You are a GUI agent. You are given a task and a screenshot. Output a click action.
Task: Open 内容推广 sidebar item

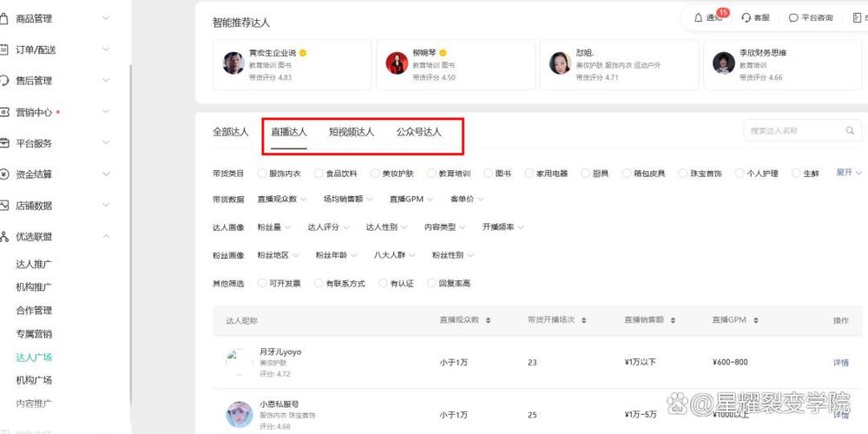[34, 404]
